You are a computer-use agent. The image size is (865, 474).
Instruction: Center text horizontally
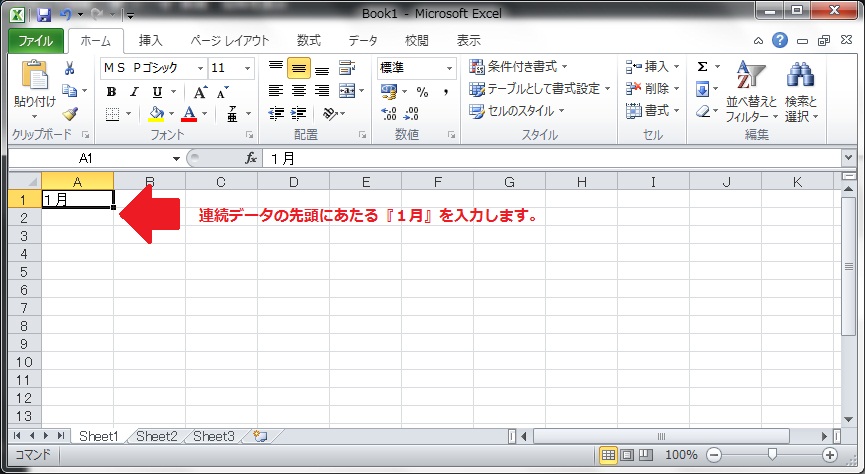pyautogui.click(x=298, y=91)
